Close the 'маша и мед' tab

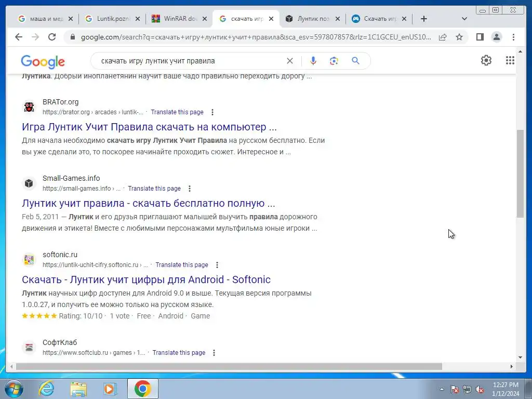[71, 19]
